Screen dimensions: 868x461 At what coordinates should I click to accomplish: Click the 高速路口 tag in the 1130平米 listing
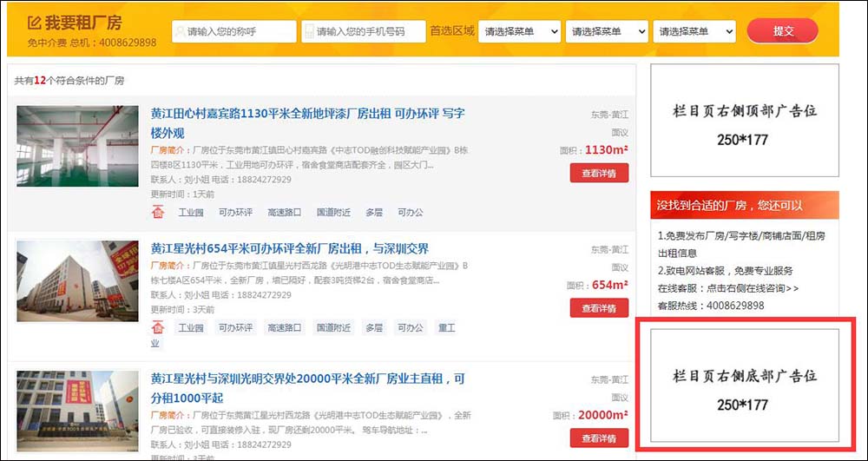pyautogui.click(x=285, y=212)
